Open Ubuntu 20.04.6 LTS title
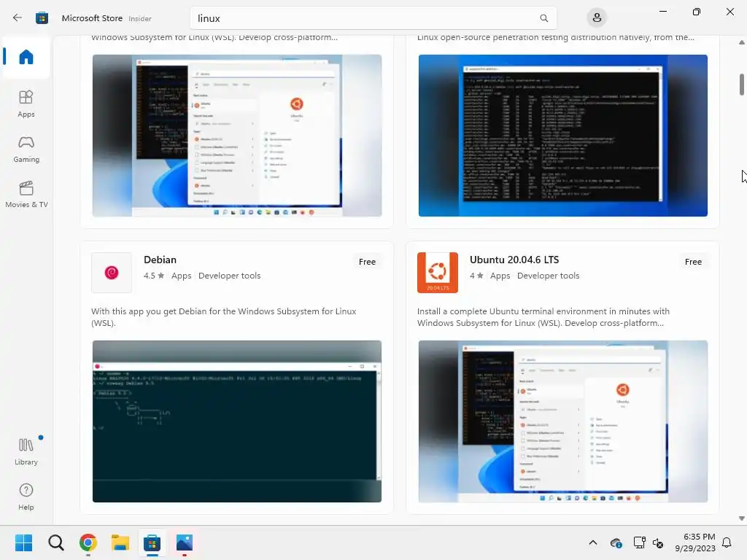Viewport: 747px width, 560px height. [514, 260]
